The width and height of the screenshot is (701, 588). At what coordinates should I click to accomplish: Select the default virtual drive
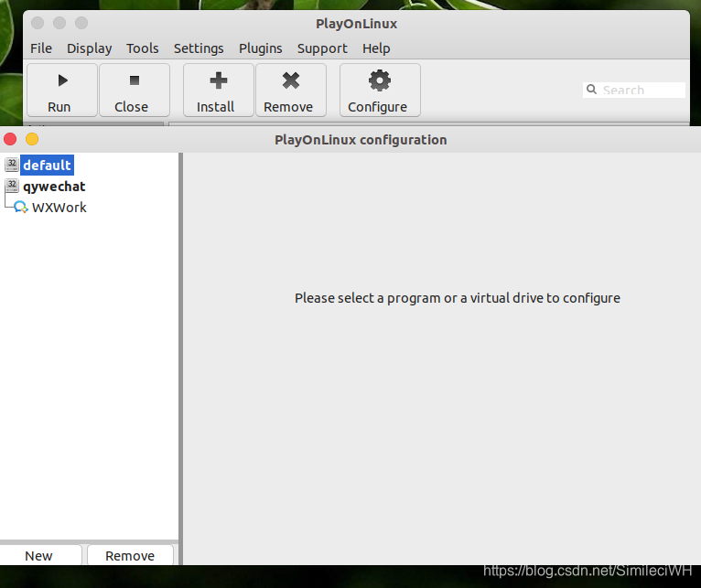coord(47,165)
